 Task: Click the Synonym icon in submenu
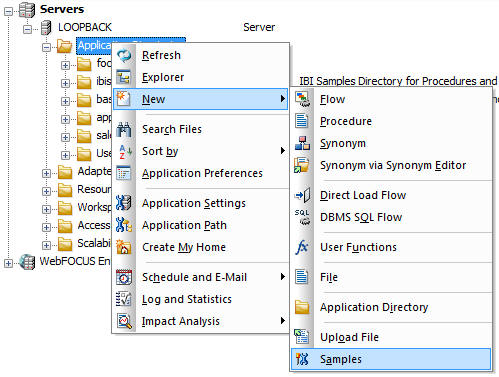(x=302, y=143)
